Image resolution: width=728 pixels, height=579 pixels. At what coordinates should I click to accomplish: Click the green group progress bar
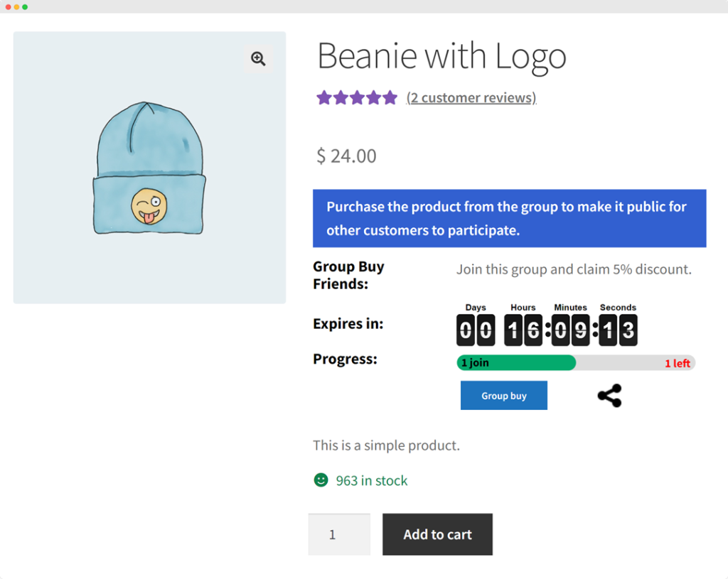[515, 363]
